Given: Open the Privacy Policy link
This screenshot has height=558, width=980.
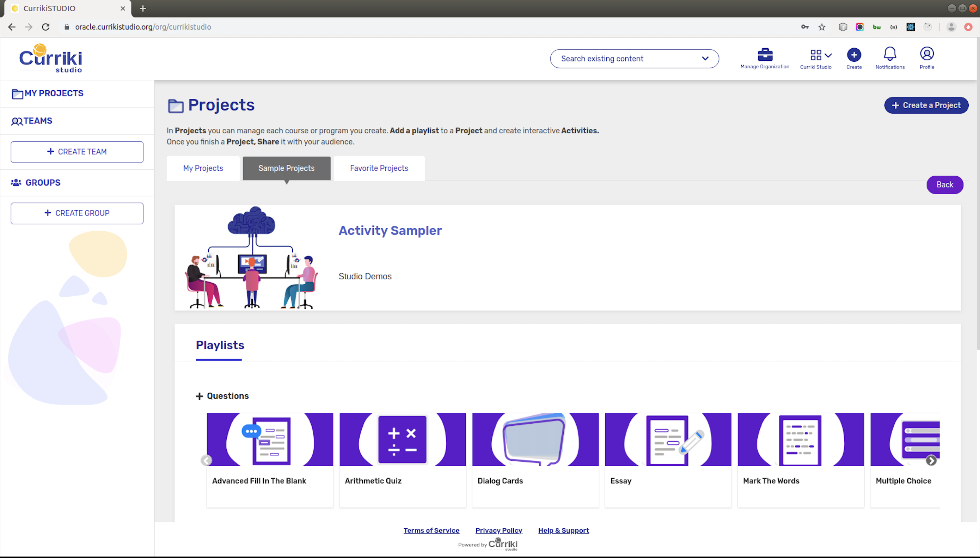Looking at the screenshot, I should [x=498, y=530].
